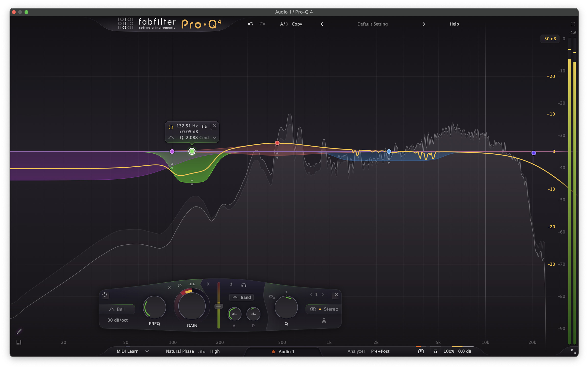Click the output options icon left of 100%
Viewport: 588px width, 368px height.
[x=435, y=351]
